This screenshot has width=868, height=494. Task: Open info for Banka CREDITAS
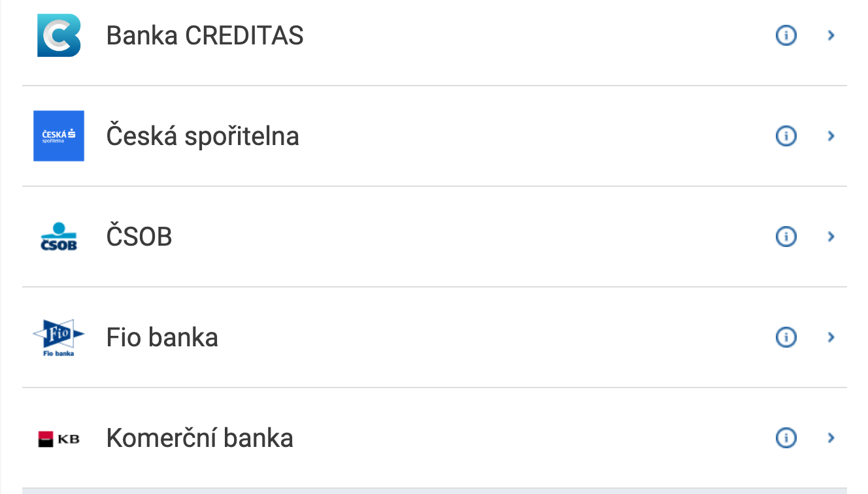click(x=786, y=35)
